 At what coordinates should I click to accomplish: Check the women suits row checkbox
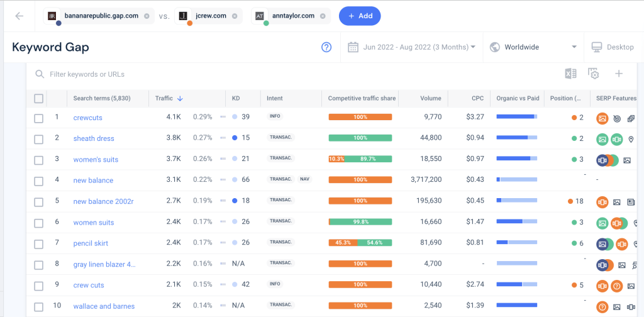(x=38, y=223)
